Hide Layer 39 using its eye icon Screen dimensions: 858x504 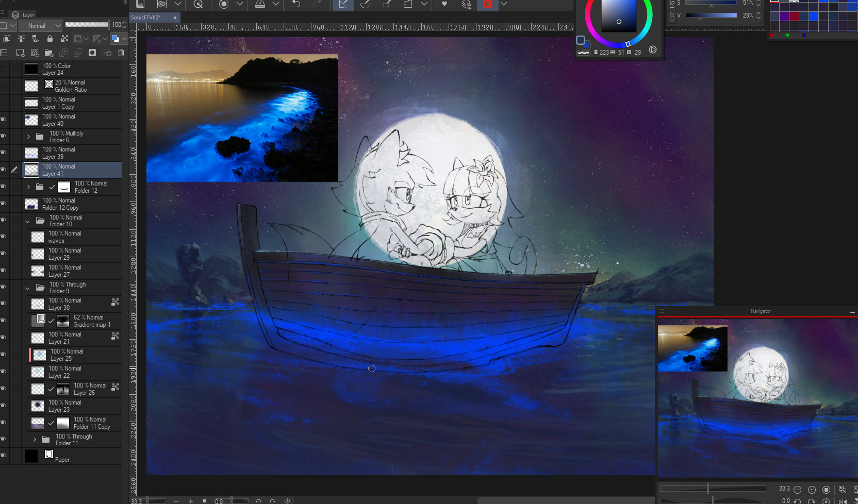click(x=4, y=153)
